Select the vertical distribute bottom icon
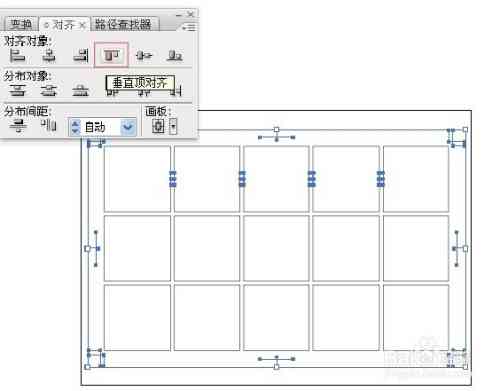The width and height of the screenshot is (500, 391). 81,90
